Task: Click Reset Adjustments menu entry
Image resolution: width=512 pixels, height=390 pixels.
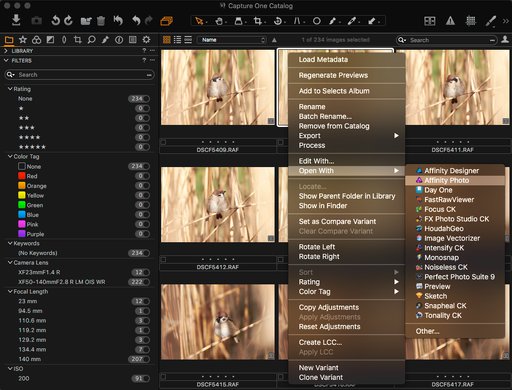Action: (329, 327)
